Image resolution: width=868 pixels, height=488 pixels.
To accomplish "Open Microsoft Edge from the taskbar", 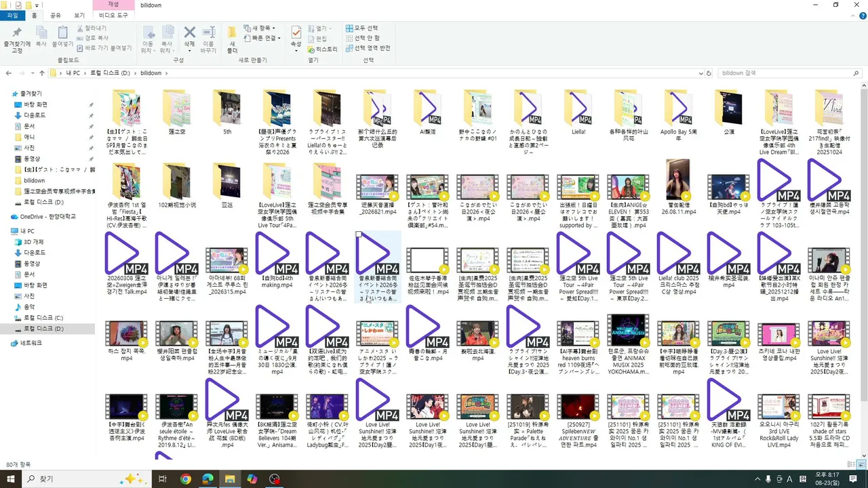I will tap(208, 479).
